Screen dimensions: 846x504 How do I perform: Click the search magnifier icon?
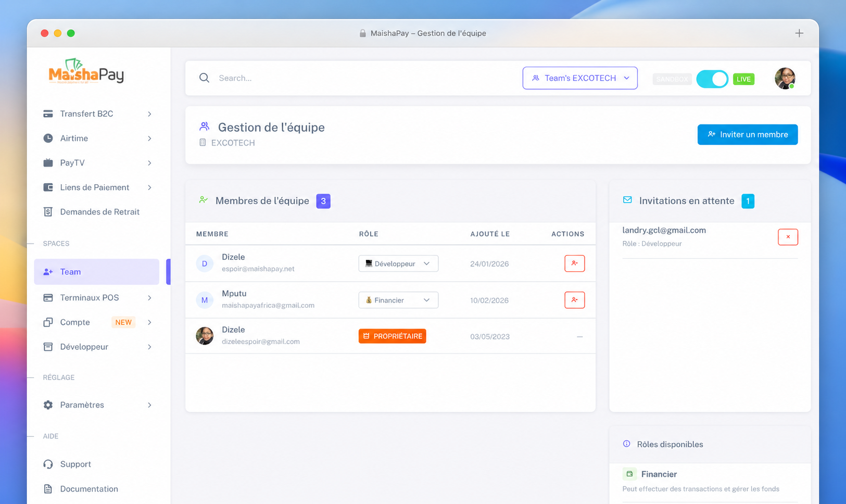click(x=204, y=78)
